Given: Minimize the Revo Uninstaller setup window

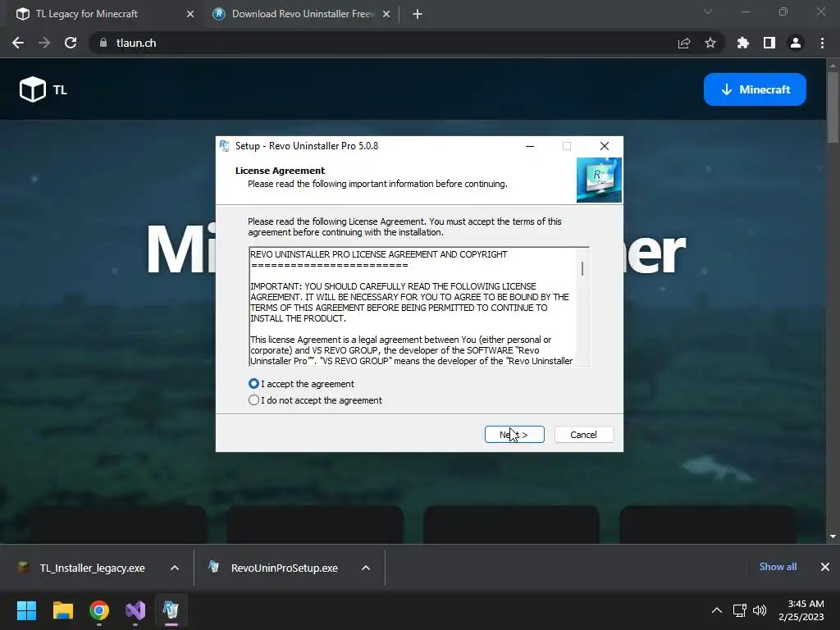Looking at the screenshot, I should [x=530, y=146].
